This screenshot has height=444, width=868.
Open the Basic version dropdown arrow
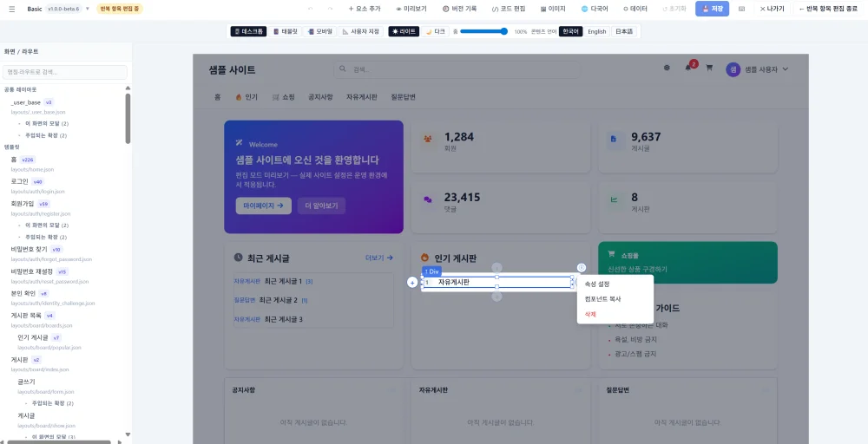(87, 9)
